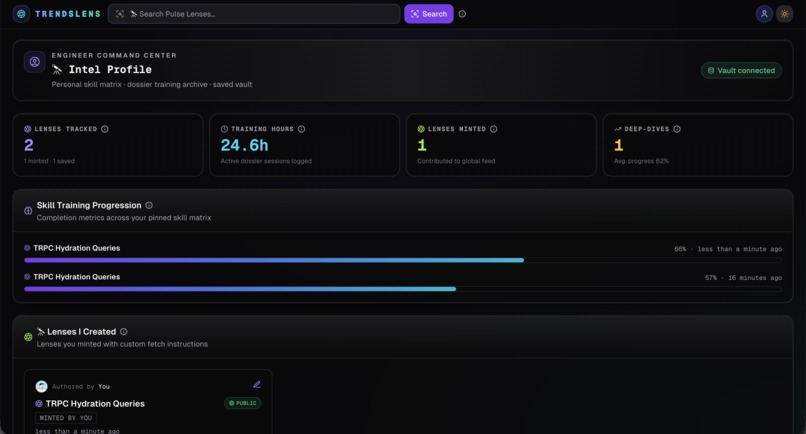Open the TRPC Hydration Queries skill at 66%
Screen dimensions: 806x434
[x=77, y=248]
